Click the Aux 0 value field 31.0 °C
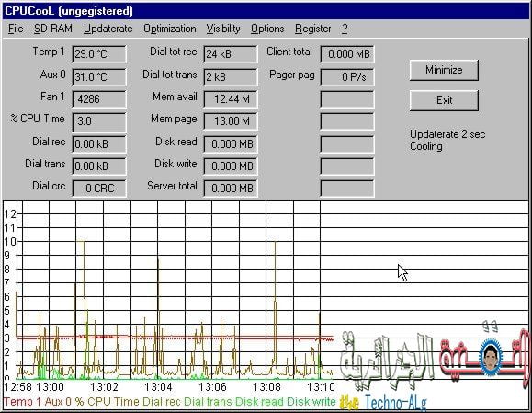 pyautogui.click(x=99, y=76)
